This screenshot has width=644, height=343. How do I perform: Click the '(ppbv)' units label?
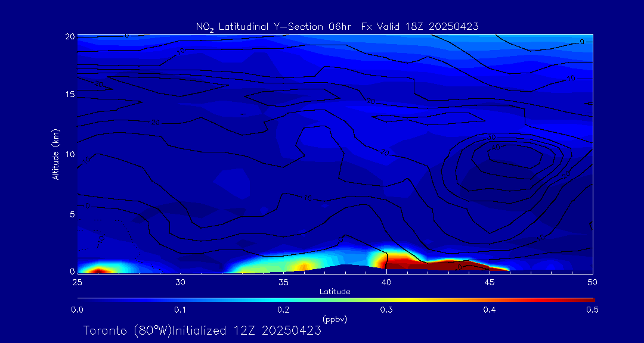click(335, 319)
